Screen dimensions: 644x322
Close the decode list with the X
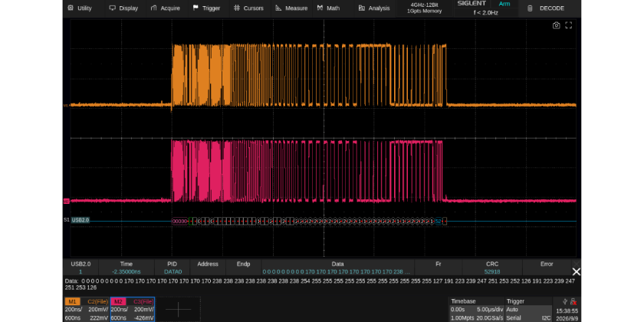pyautogui.click(x=577, y=272)
